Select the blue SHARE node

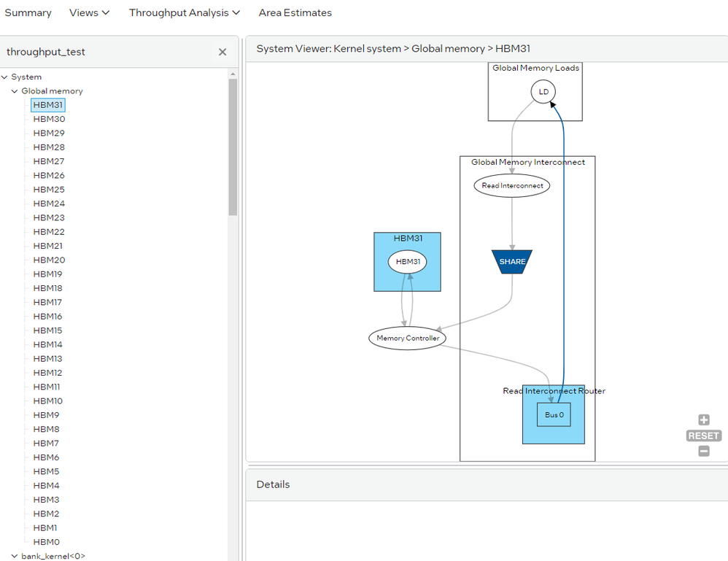pyautogui.click(x=512, y=262)
